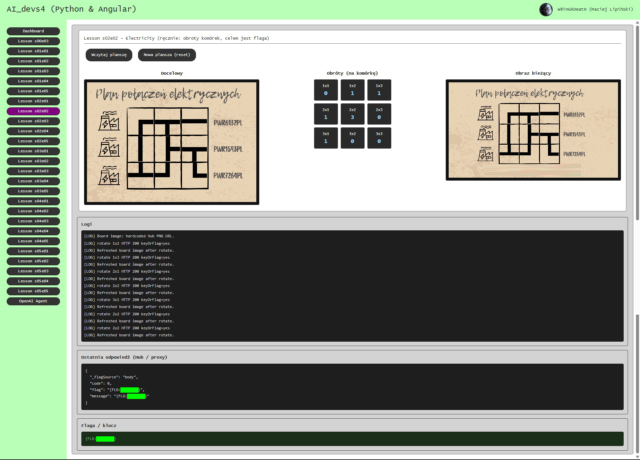Open Lesson s05e05 in sidebar

(x=33, y=291)
